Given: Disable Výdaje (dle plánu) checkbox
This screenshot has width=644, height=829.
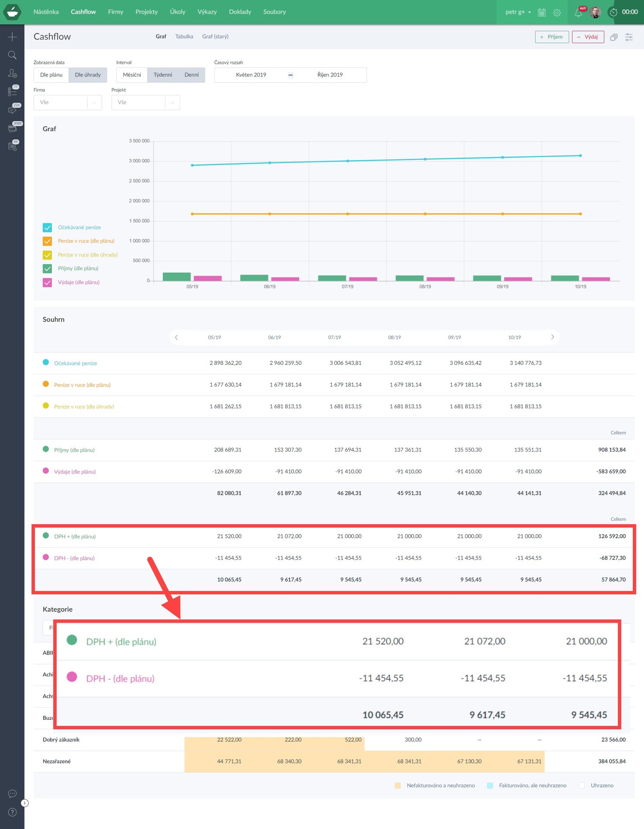Looking at the screenshot, I should [48, 282].
